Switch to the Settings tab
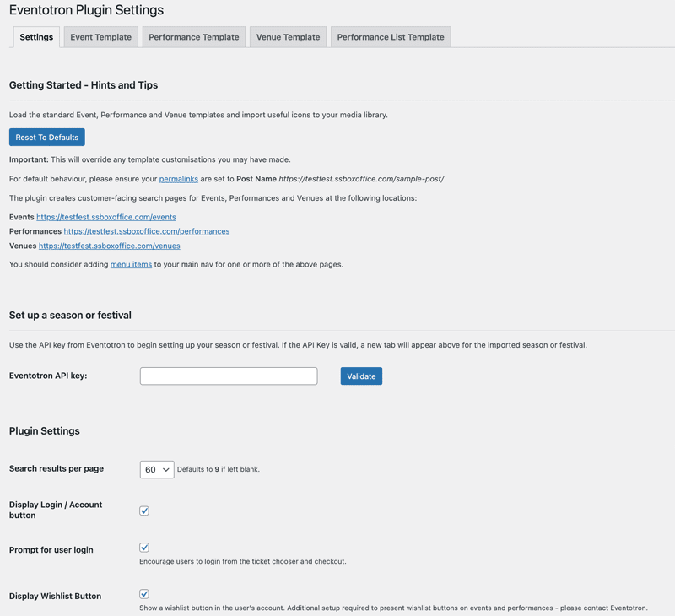675x616 pixels. (36, 37)
